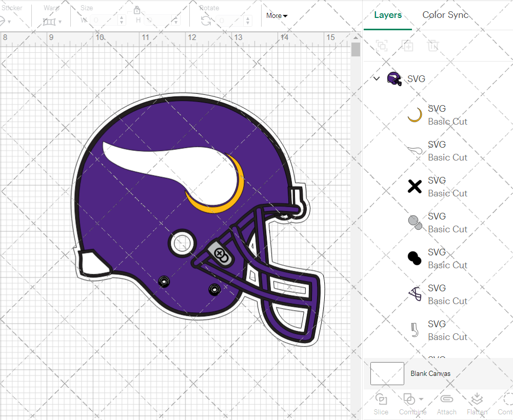The width and height of the screenshot is (513, 420).
Task: Click the Slice tool icon
Action: click(x=381, y=399)
